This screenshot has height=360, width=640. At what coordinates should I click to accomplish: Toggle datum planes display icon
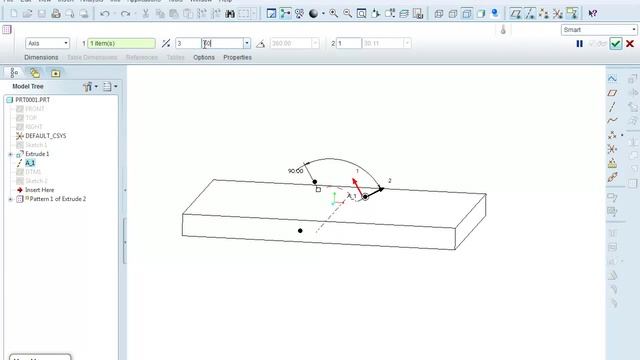(516, 14)
